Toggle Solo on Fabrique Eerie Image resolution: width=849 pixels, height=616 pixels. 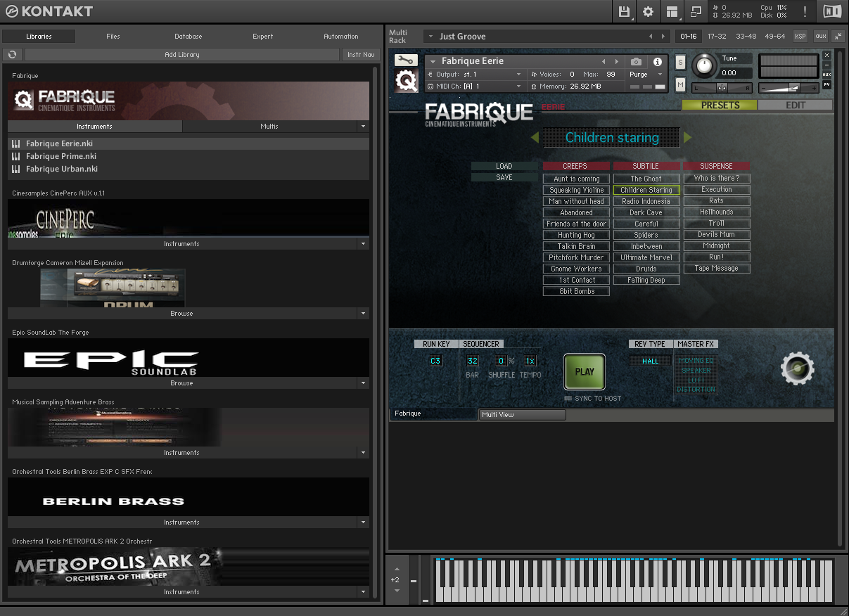pyautogui.click(x=680, y=62)
